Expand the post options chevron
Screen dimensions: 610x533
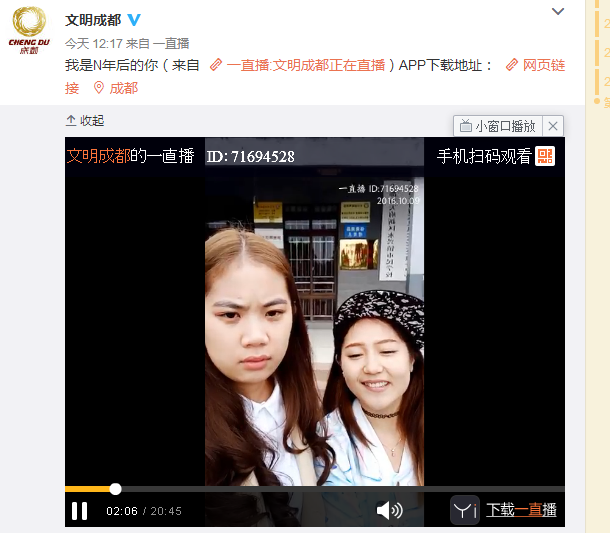pos(558,12)
